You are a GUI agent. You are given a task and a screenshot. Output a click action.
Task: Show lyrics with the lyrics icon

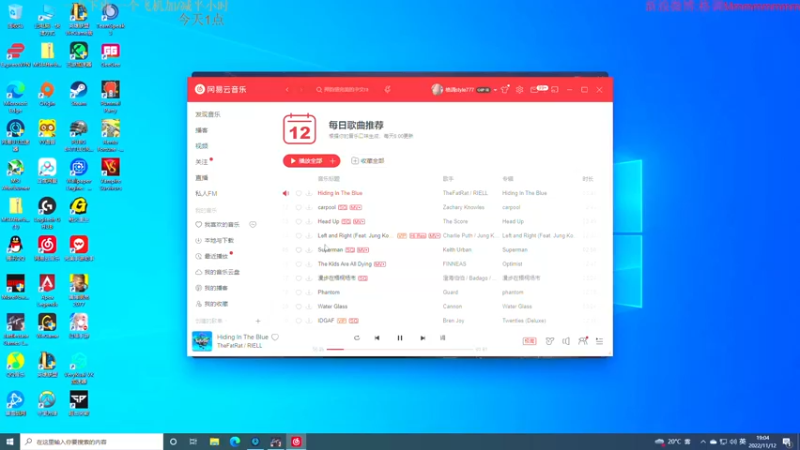443,338
